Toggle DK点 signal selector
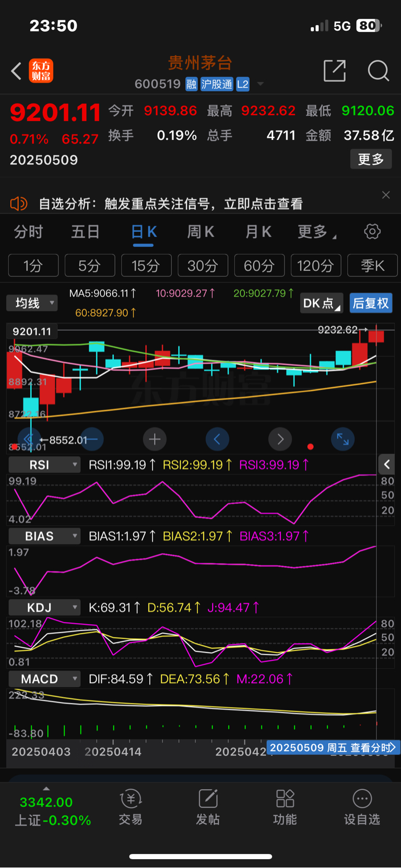Image resolution: width=401 pixels, height=868 pixels. (321, 303)
